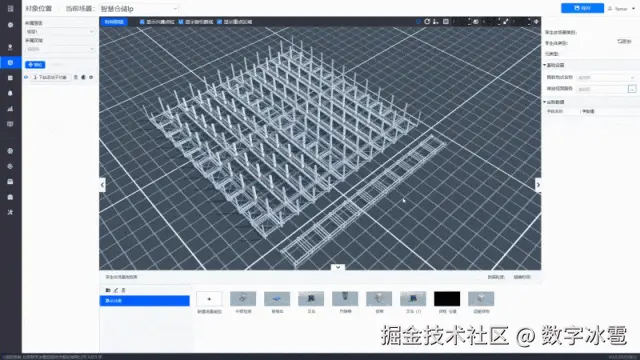Open the dropdown in the right properties panel
640x360 pixels.
tap(606, 78)
